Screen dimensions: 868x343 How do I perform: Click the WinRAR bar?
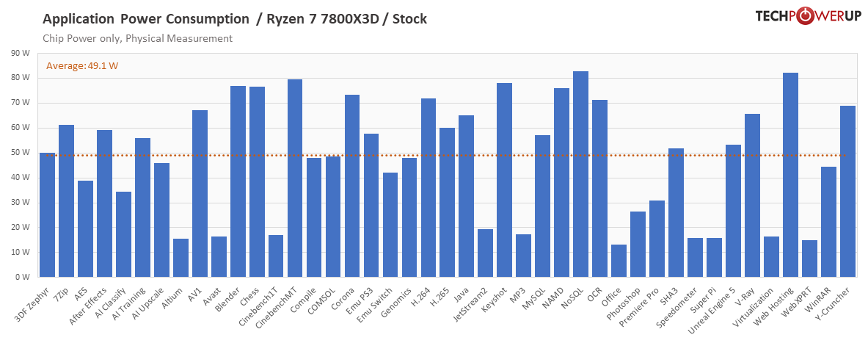(x=828, y=223)
